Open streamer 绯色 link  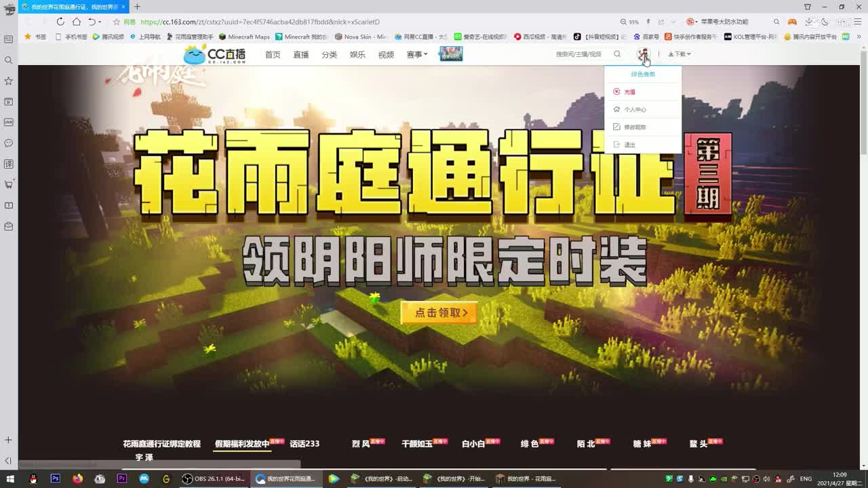pos(529,444)
